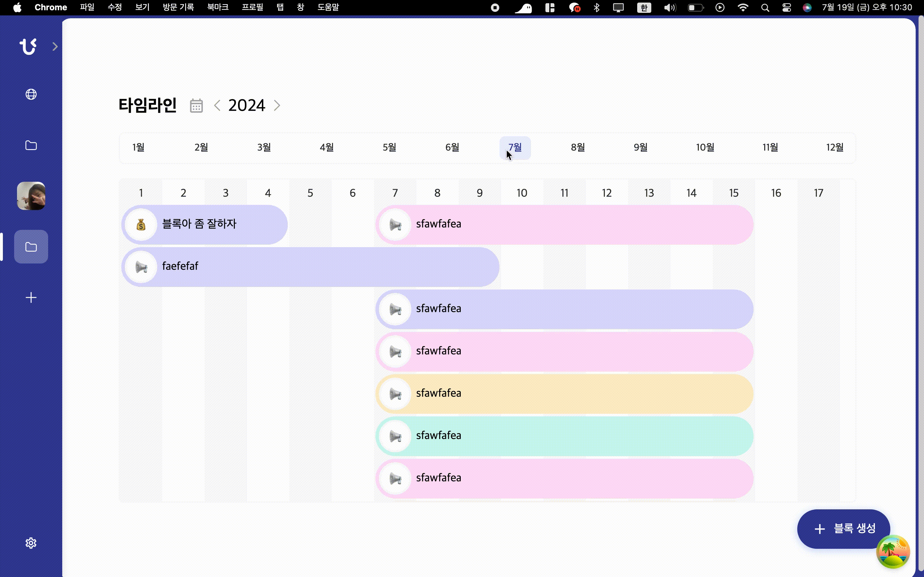
Task: Click the calendar icon next to 타임라인
Action: (x=196, y=106)
